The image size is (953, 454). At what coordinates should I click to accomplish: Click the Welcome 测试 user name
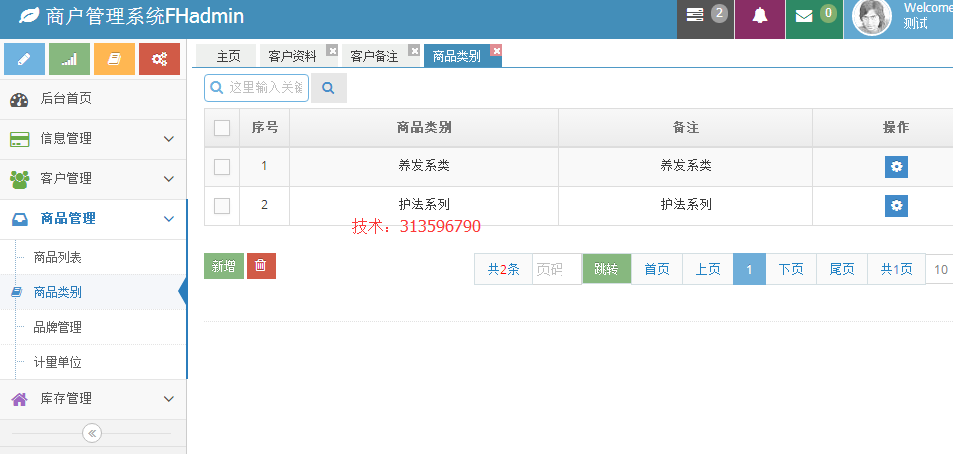click(x=927, y=16)
